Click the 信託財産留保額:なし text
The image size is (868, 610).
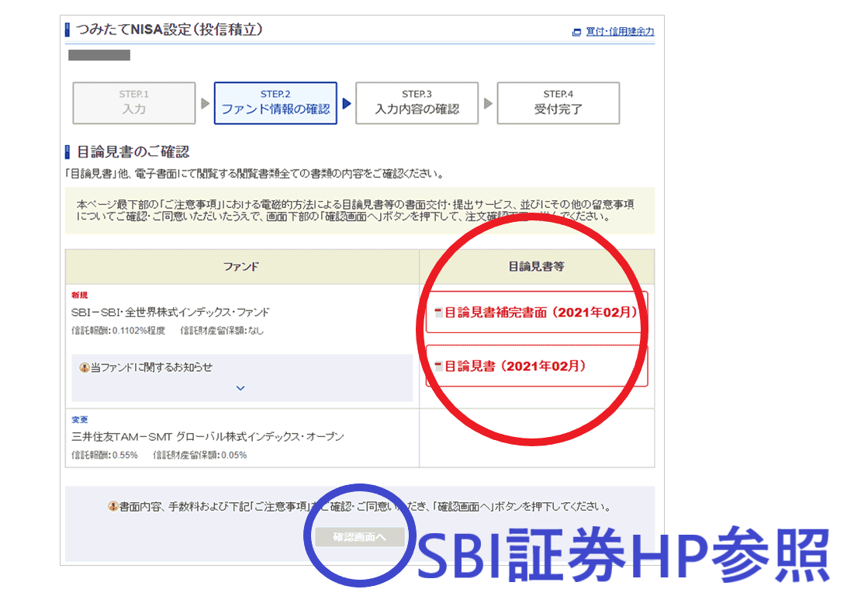click(222, 331)
